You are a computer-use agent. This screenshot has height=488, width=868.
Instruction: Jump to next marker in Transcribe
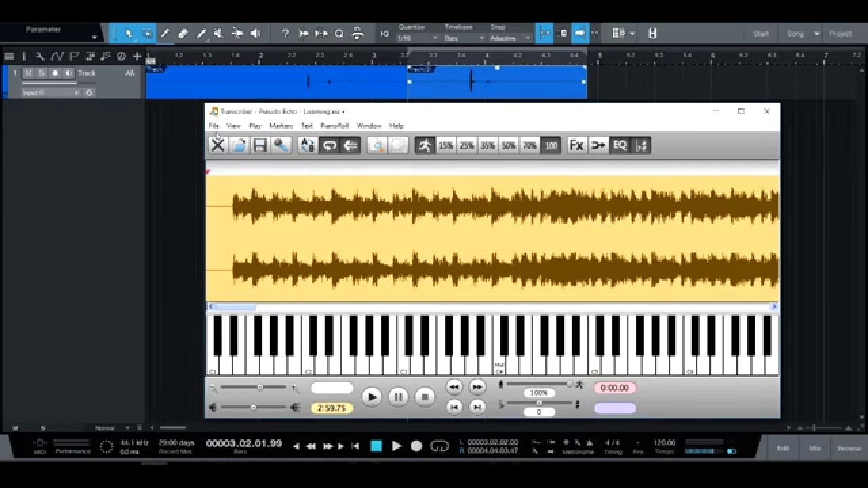(x=477, y=407)
